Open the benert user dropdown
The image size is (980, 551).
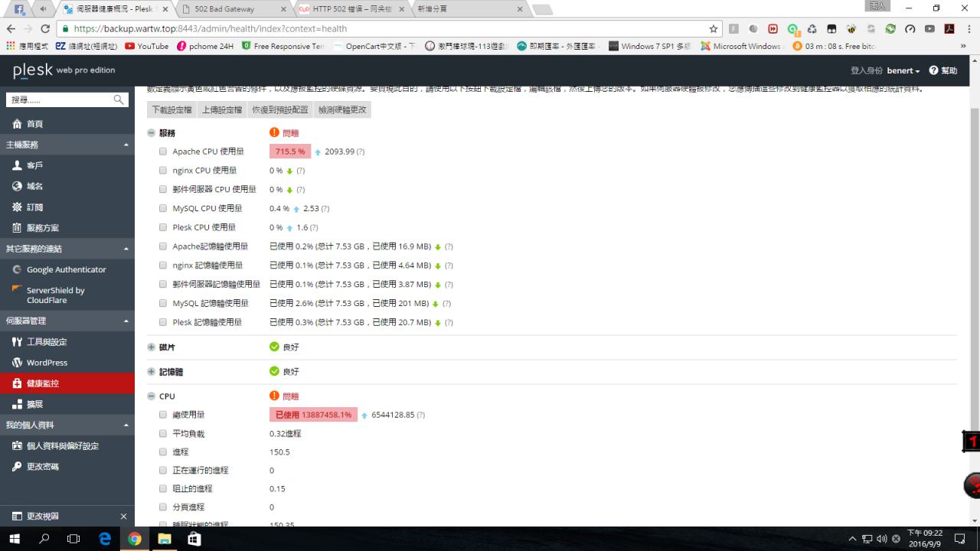point(903,70)
